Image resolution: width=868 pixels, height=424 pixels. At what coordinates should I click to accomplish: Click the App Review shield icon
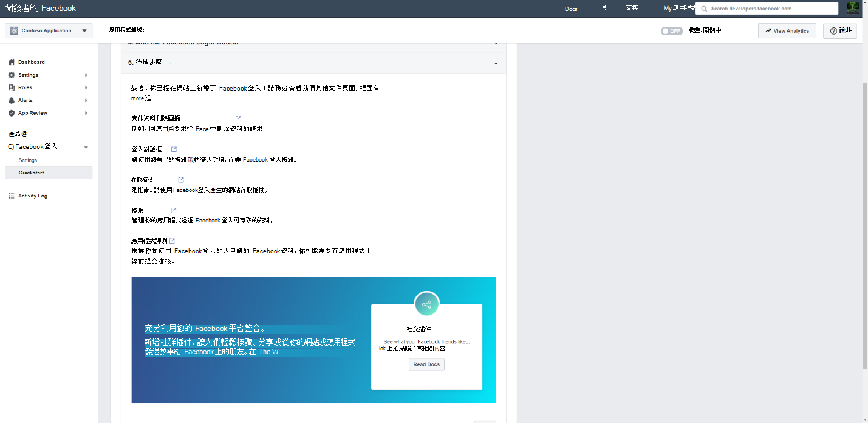click(12, 113)
